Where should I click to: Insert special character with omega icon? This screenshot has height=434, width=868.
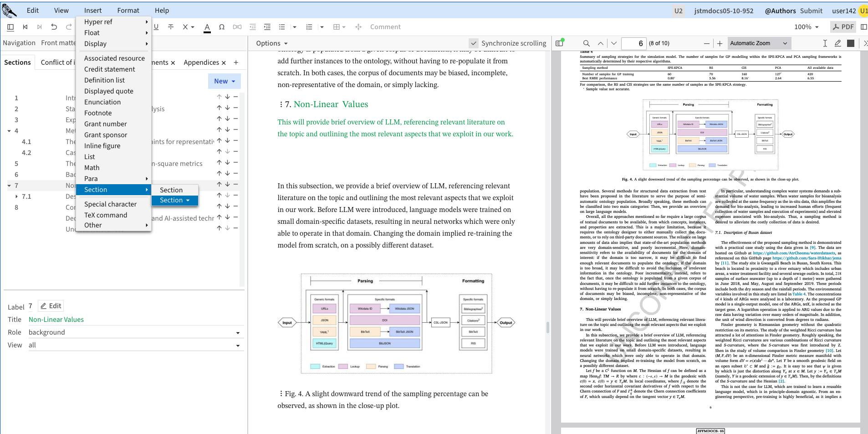tap(222, 27)
